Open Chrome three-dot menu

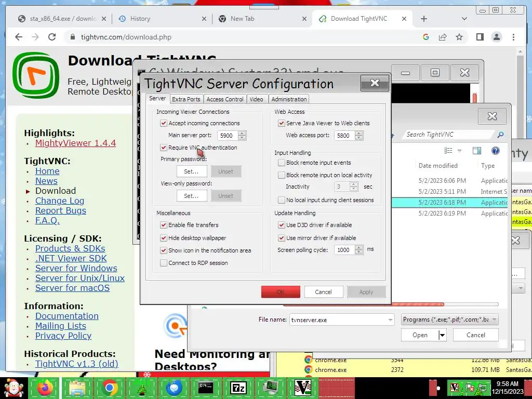click(513, 37)
